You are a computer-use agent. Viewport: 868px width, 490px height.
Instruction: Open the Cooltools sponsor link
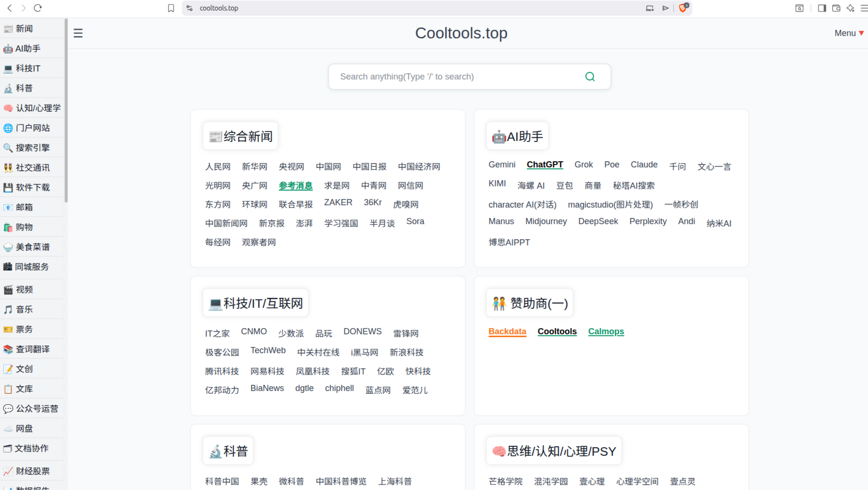[x=557, y=332]
